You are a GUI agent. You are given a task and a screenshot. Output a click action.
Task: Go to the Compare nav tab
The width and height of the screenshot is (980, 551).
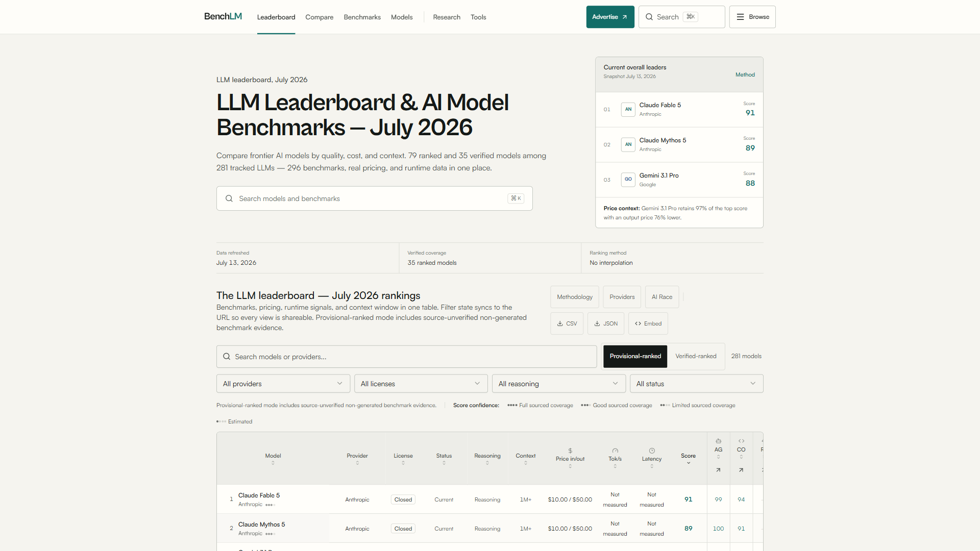click(x=319, y=17)
